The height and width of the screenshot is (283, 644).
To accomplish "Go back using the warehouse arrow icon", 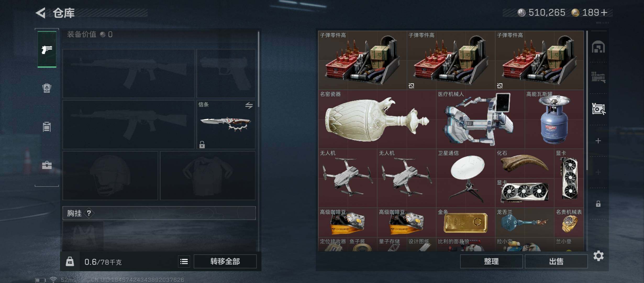I will tap(41, 13).
